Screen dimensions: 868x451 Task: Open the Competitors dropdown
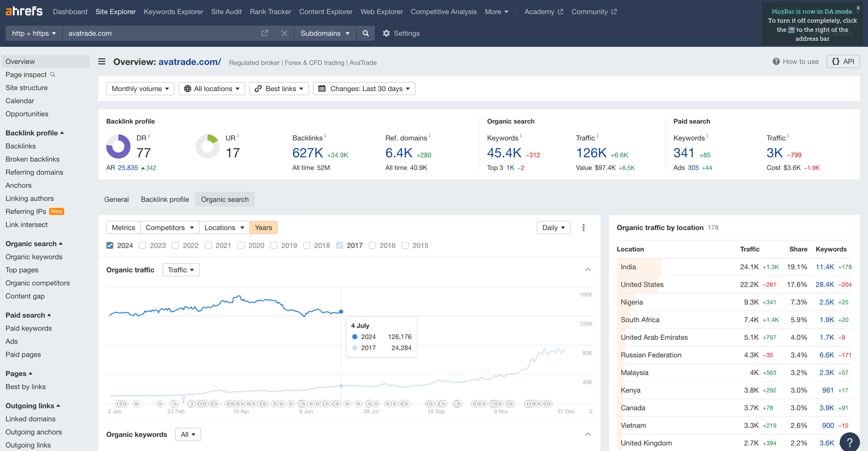[x=170, y=228]
